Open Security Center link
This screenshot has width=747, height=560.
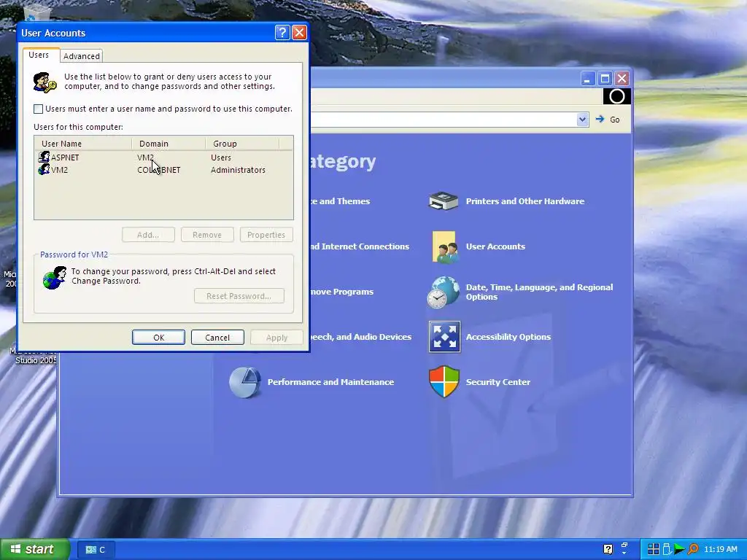pyautogui.click(x=498, y=382)
